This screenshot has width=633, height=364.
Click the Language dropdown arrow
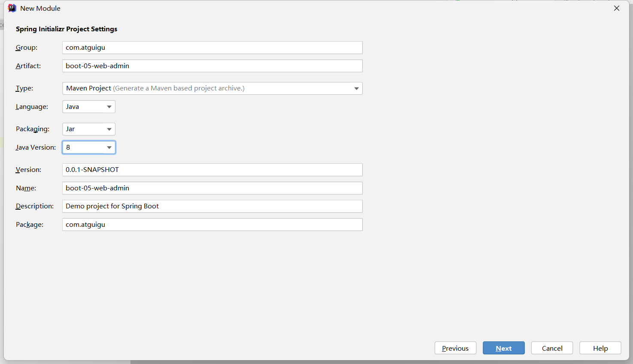(x=109, y=107)
